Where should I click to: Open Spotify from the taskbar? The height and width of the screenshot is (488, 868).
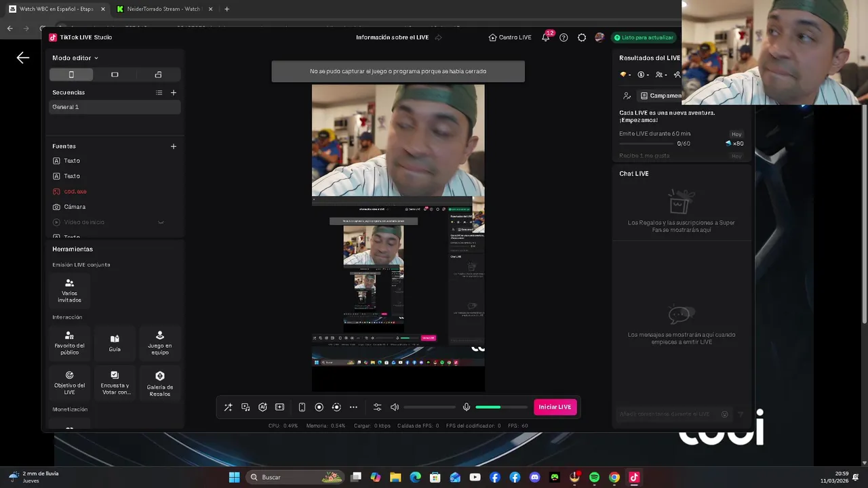[595, 477]
